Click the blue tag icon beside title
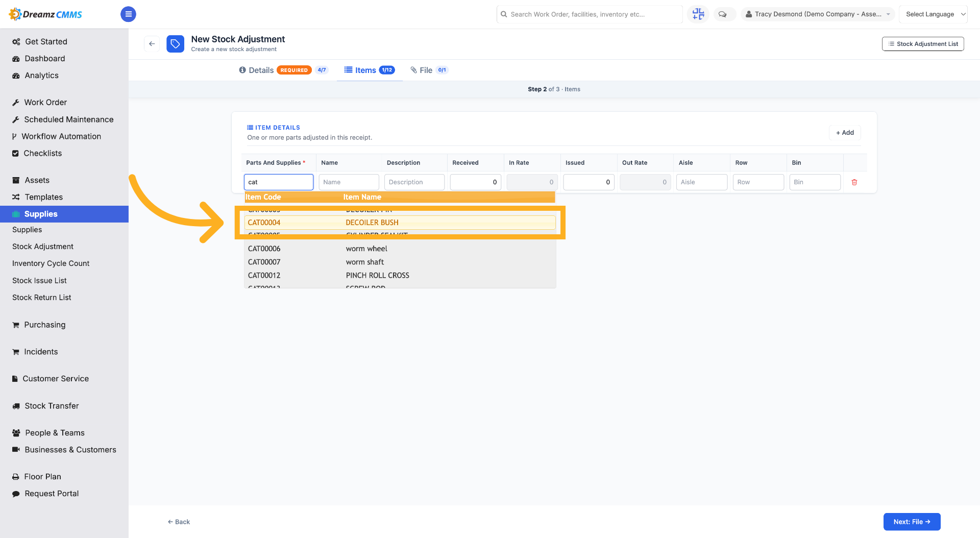The height and width of the screenshot is (538, 980). [175, 44]
